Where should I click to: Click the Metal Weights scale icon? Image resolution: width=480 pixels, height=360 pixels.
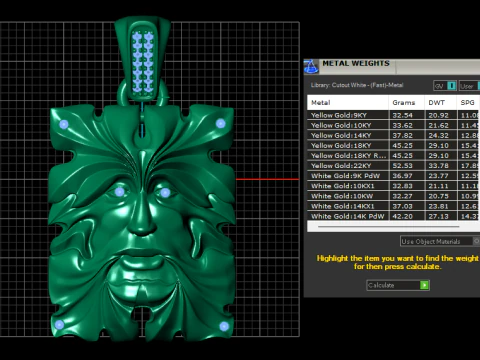[x=311, y=66]
